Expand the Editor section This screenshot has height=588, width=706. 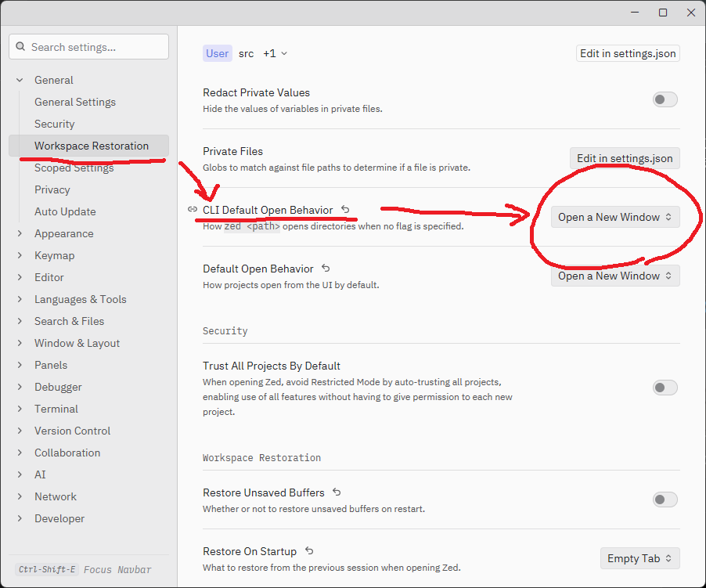(x=20, y=277)
